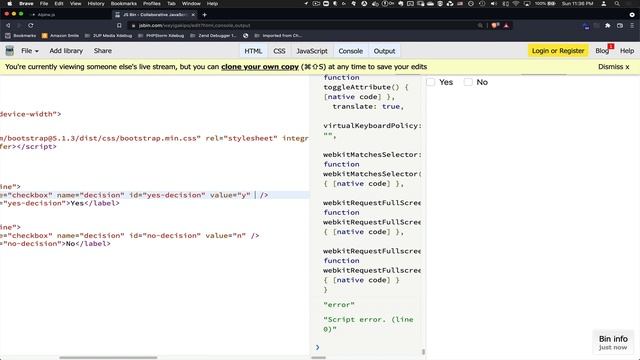
Task: Click the Login or Register button
Action: point(558,51)
